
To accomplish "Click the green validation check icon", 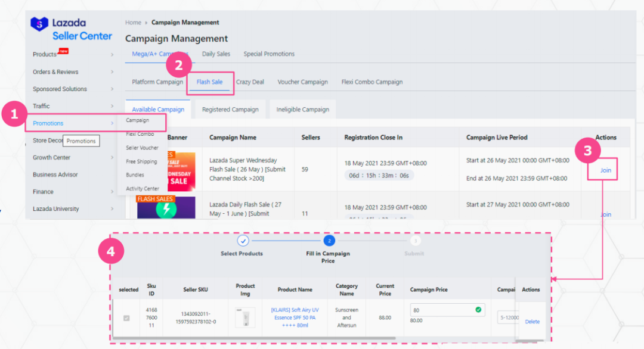I will point(478,310).
